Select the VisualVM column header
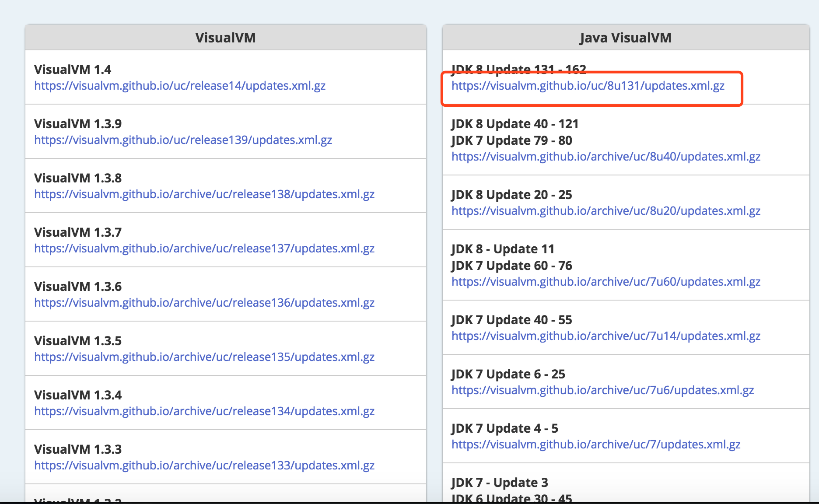The width and height of the screenshot is (819, 504). click(x=226, y=38)
